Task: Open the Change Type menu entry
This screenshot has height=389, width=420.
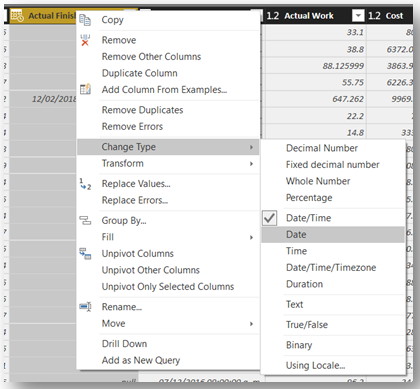Action: (168, 147)
